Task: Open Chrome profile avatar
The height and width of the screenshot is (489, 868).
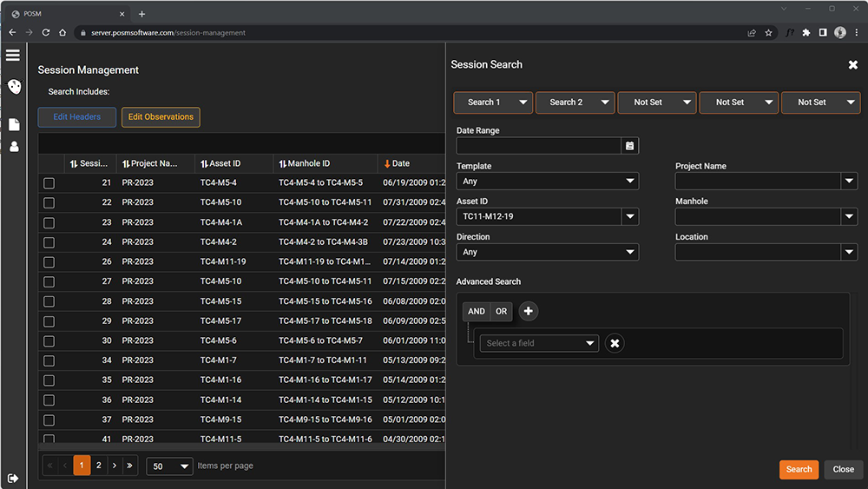Action: click(x=839, y=33)
